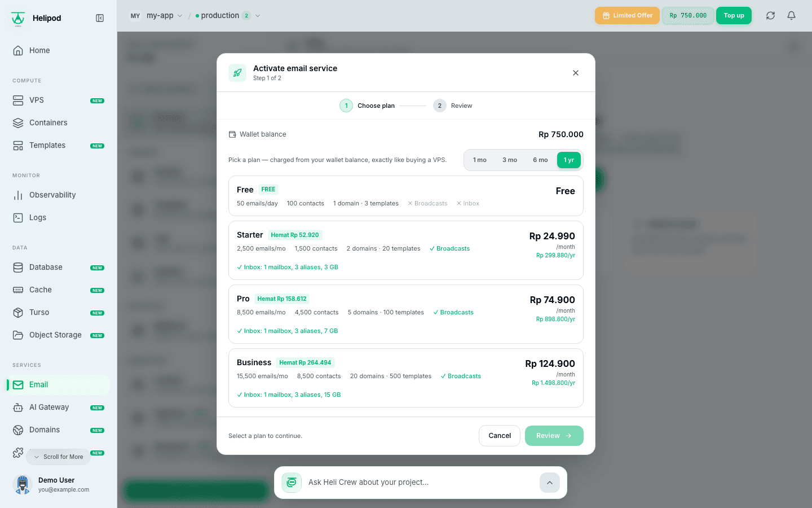Viewport: 812px width, 508px height.
Task: Click the Cancel button
Action: [x=500, y=436]
